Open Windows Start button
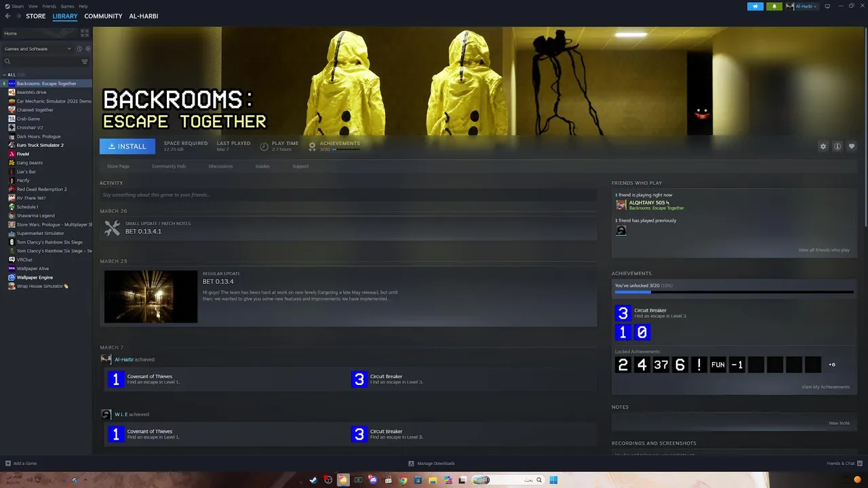Image resolution: width=868 pixels, height=488 pixels. click(x=553, y=480)
